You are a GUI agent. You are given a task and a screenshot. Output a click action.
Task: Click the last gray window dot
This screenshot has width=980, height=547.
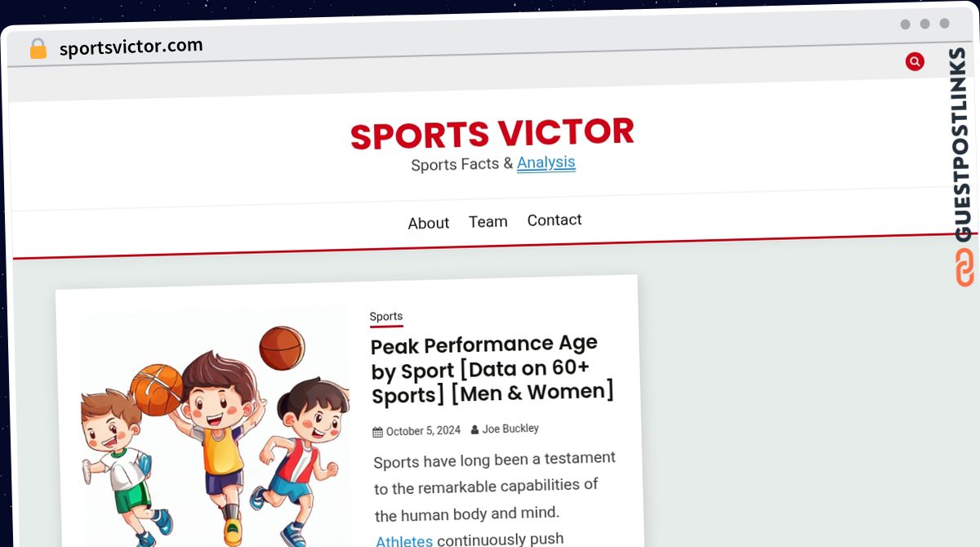pos(944,24)
